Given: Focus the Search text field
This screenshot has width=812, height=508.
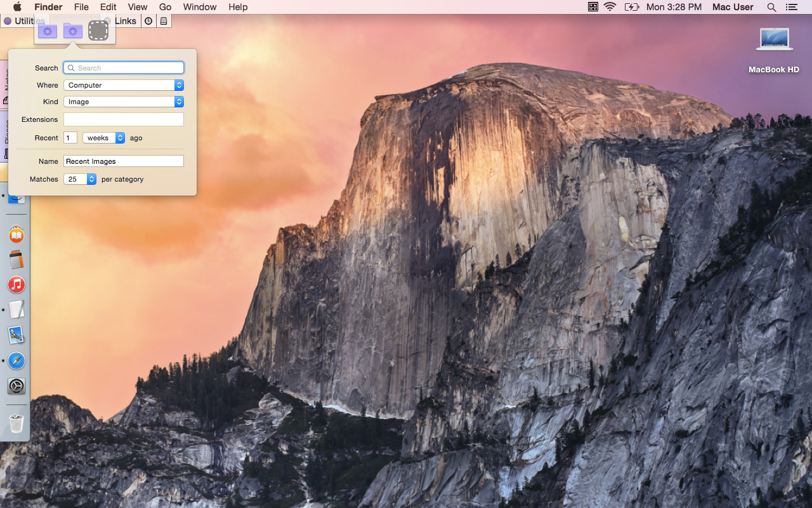Looking at the screenshot, I should coord(124,68).
